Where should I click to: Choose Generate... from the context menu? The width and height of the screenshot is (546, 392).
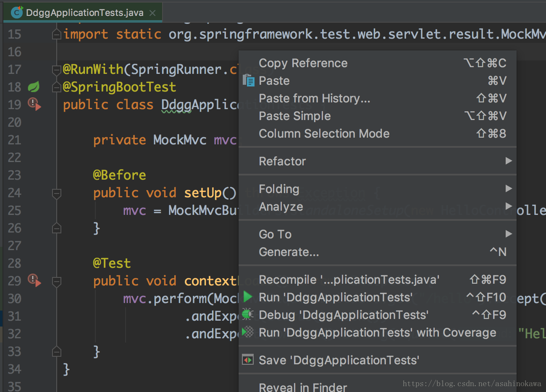[x=378, y=252]
